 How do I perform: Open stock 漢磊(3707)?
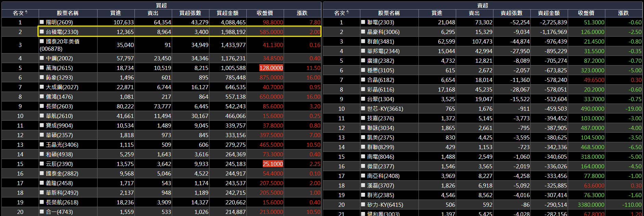(x=381, y=185)
